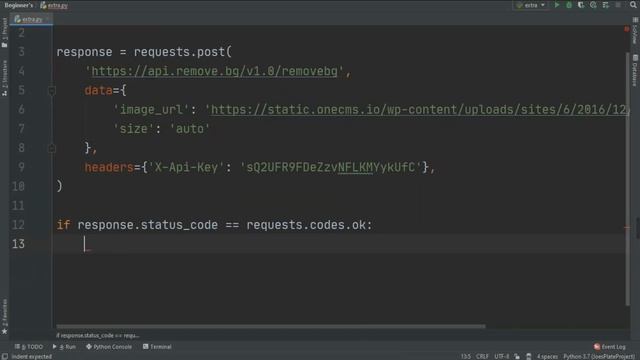
Task: Click extra.py in the navigation breadcrumb
Action: pos(54,5)
